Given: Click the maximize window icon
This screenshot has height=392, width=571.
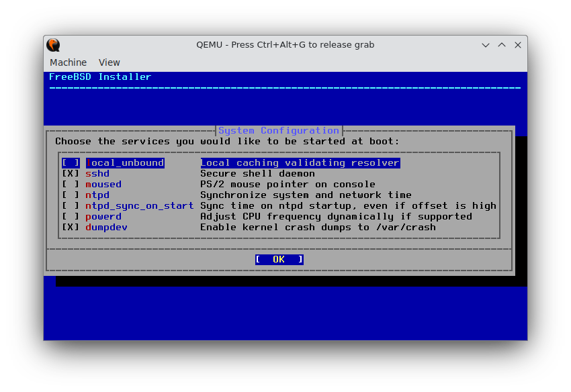Looking at the screenshot, I should point(501,44).
